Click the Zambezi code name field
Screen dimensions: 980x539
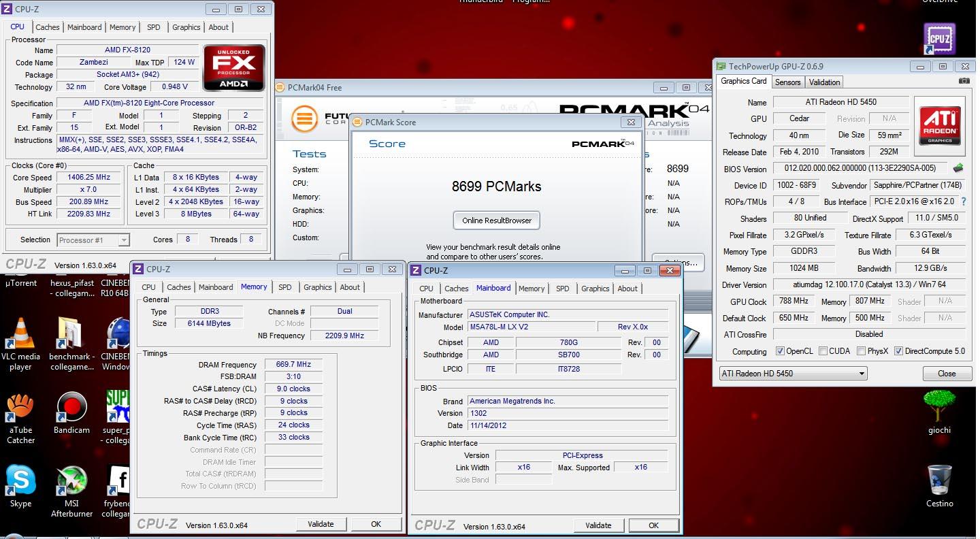click(x=93, y=62)
